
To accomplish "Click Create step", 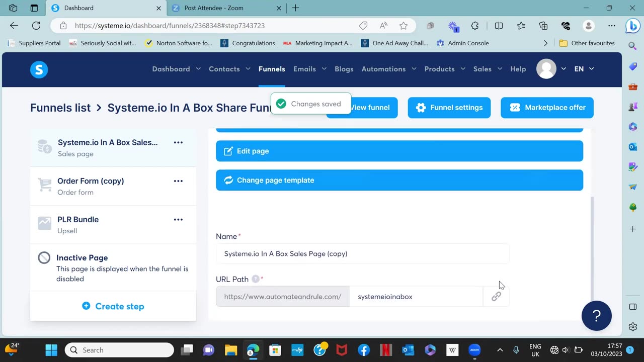I will tap(113, 306).
